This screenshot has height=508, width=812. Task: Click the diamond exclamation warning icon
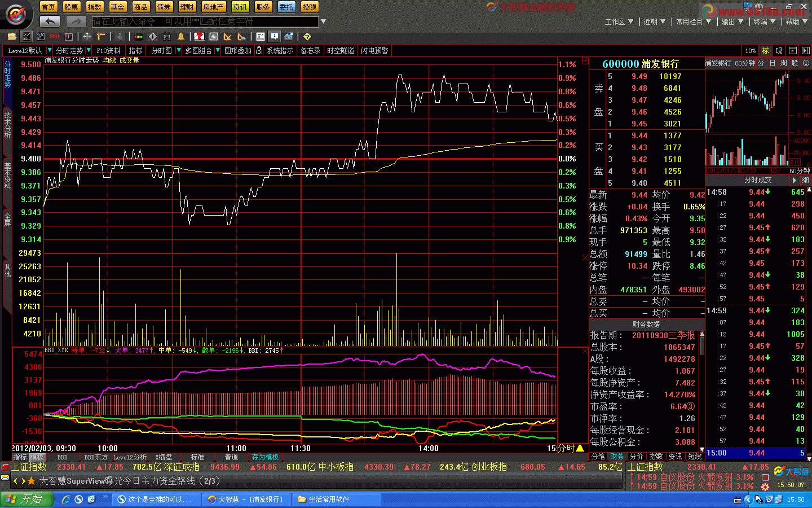click(x=153, y=37)
